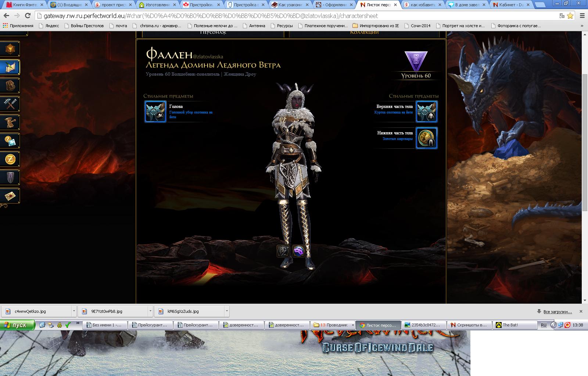Screen dimensions: 588x376
Task: Reload the page with the refresh icon
Action: [x=28, y=16]
